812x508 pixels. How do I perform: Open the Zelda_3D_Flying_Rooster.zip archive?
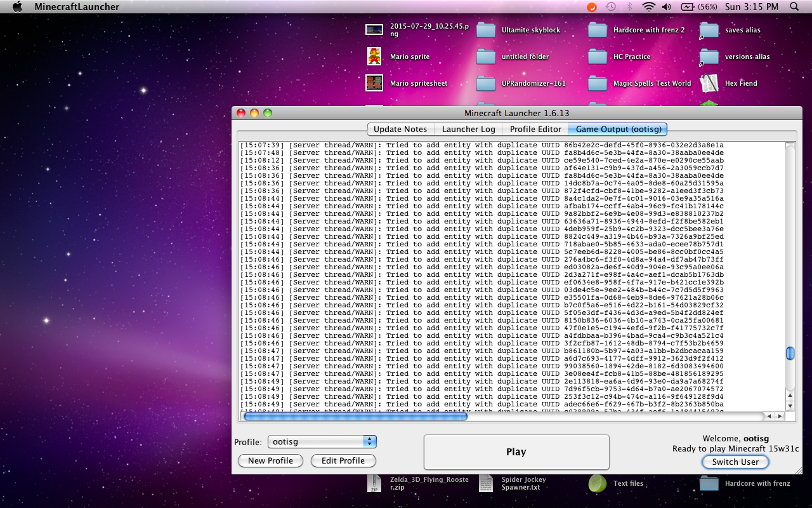[x=374, y=483]
